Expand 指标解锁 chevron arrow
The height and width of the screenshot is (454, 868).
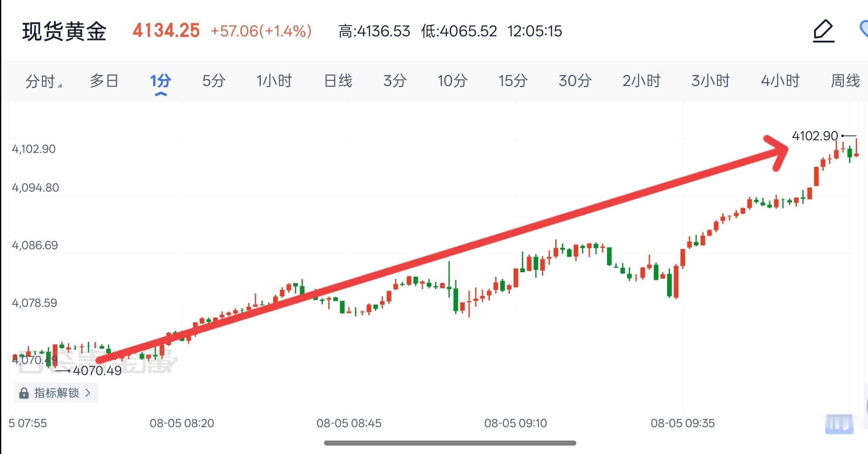88,393
